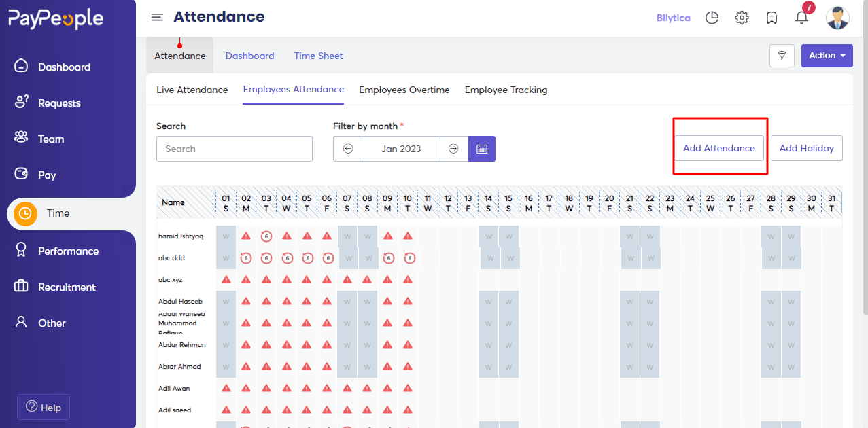The image size is (868, 428).
Task: Open the Employees Overtime tab
Action: pos(404,90)
